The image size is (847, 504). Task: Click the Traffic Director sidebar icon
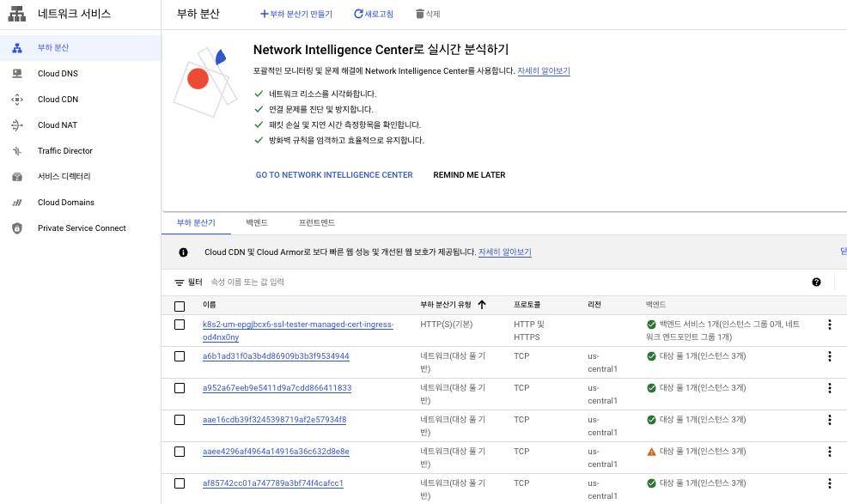pyautogui.click(x=17, y=151)
